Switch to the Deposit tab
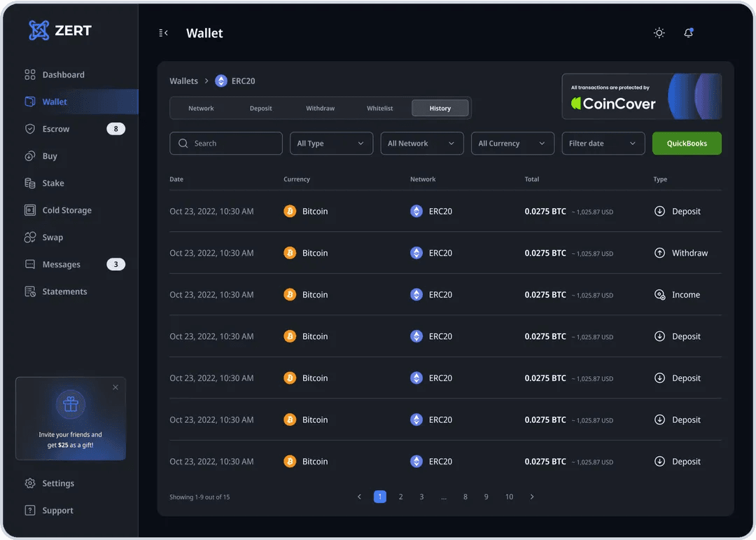 (x=261, y=109)
